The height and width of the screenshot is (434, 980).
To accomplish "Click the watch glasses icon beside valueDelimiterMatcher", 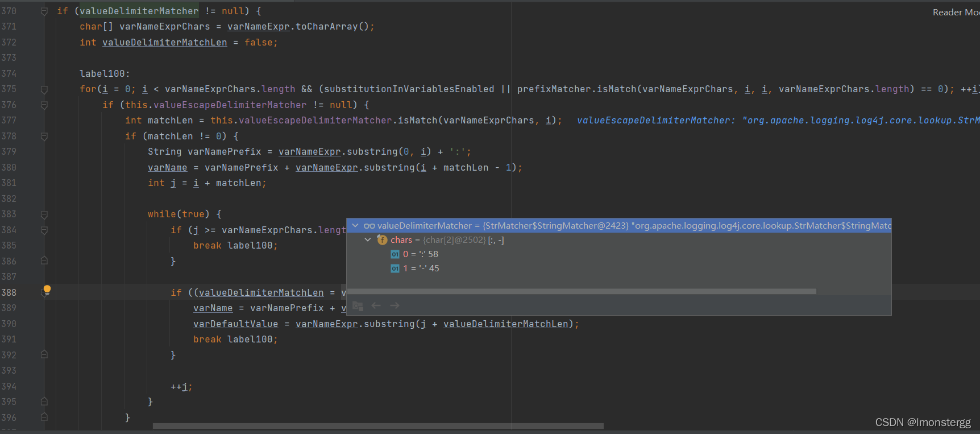I will click(x=369, y=226).
